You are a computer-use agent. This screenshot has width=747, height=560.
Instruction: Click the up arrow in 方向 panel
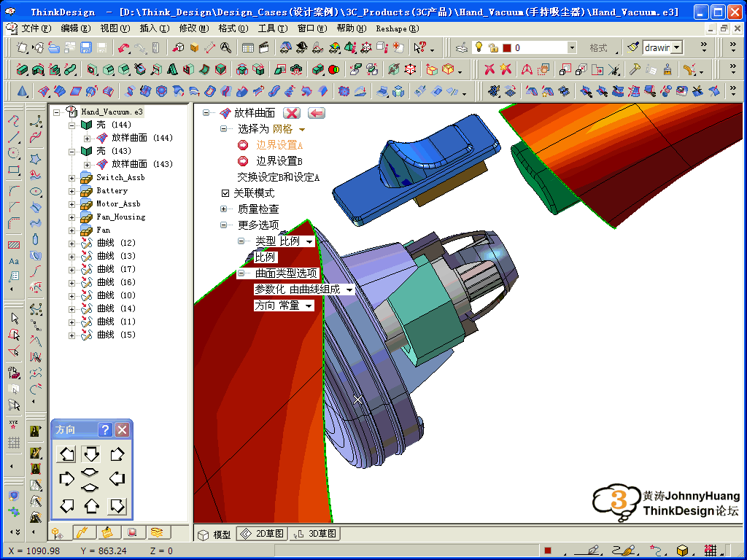[91, 506]
